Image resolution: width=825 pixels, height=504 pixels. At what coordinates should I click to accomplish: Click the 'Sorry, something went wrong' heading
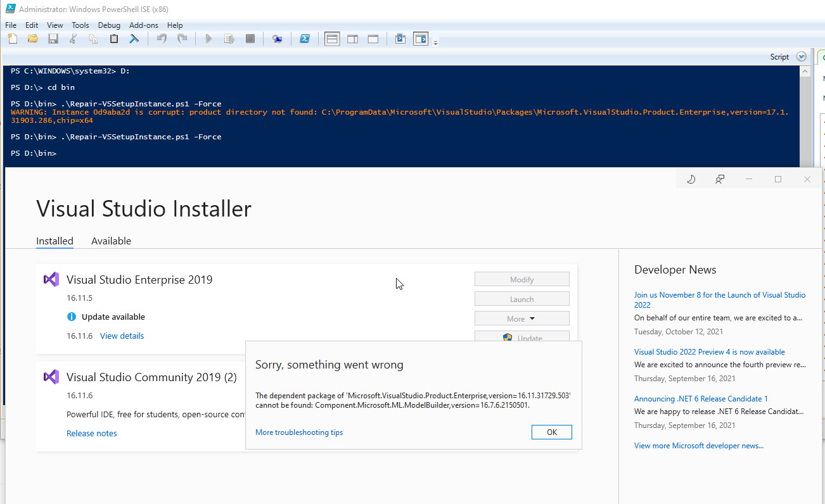point(329,365)
